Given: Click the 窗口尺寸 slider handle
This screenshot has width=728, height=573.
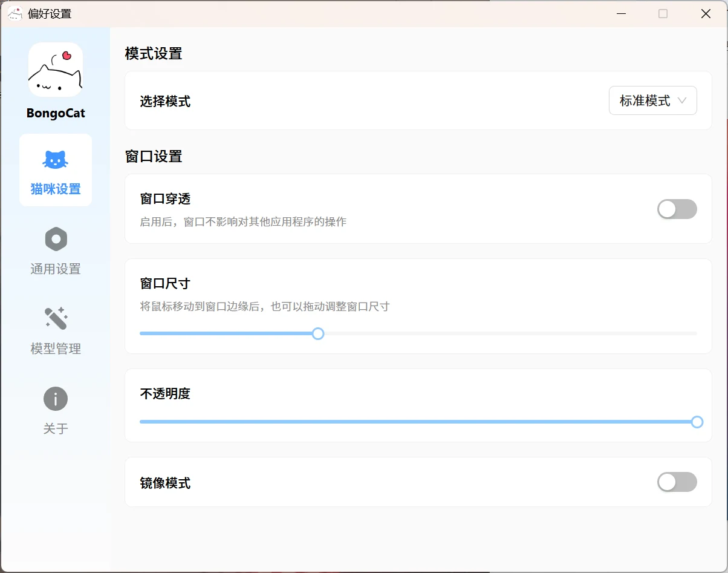Looking at the screenshot, I should (x=318, y=333).
